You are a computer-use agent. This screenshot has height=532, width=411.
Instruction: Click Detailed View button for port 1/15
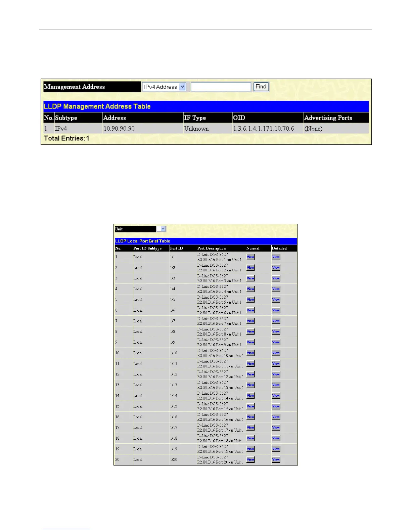[276, 406]
